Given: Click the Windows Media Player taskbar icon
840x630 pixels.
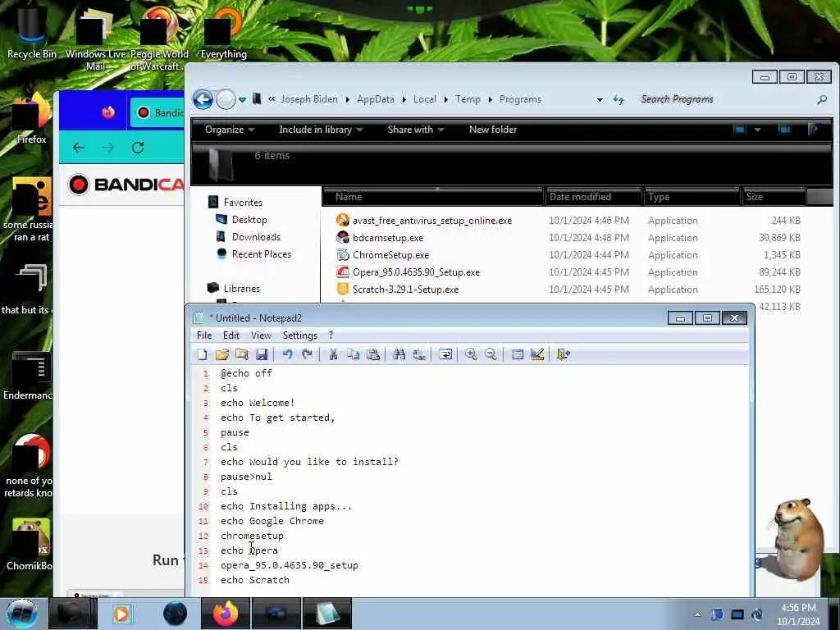Looking at the screenshot, I should click(x=121, y=614).
